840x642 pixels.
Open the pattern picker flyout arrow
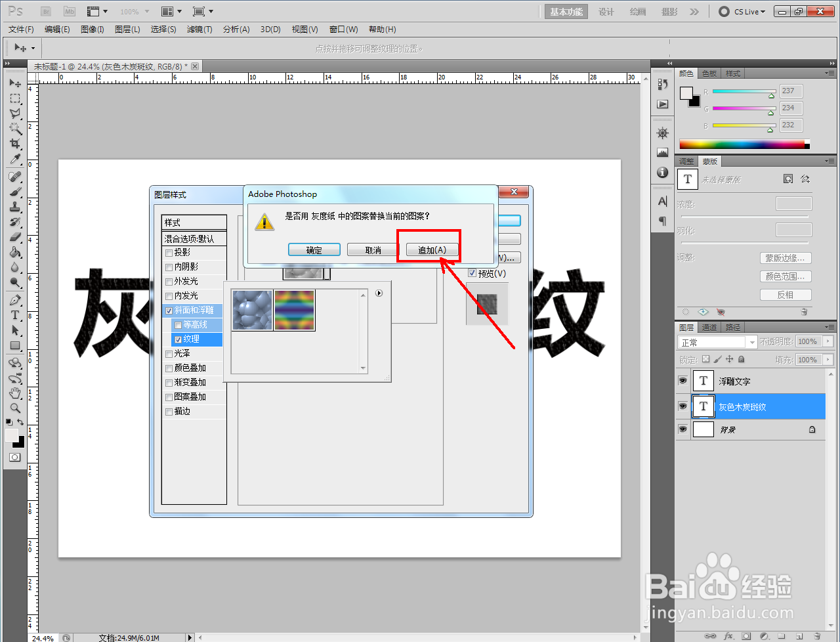[379, 293]
